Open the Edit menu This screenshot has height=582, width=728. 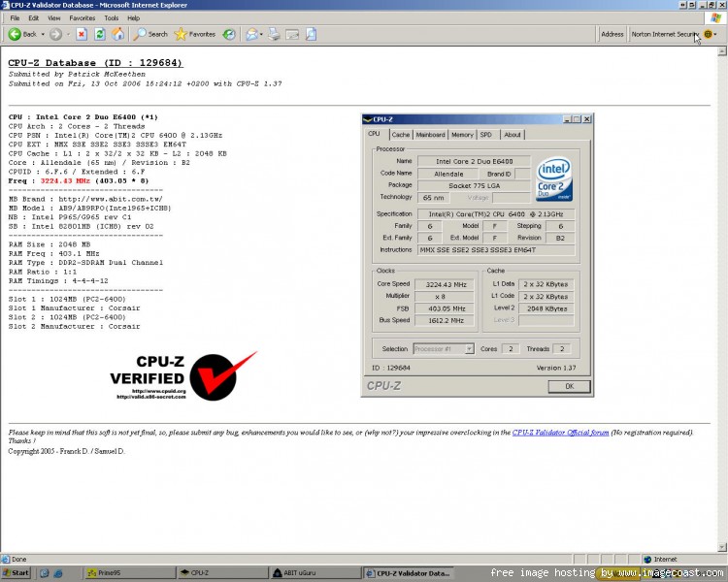33,18
